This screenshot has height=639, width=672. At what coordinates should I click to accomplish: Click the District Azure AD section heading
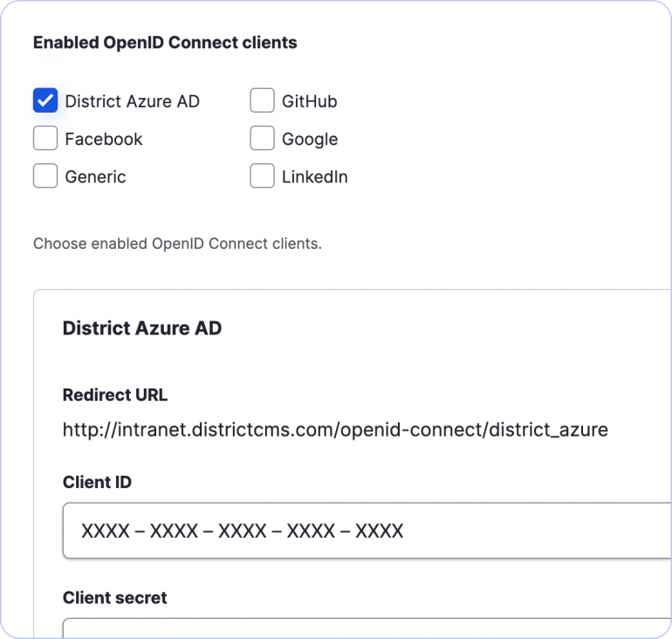pos(142,328)
